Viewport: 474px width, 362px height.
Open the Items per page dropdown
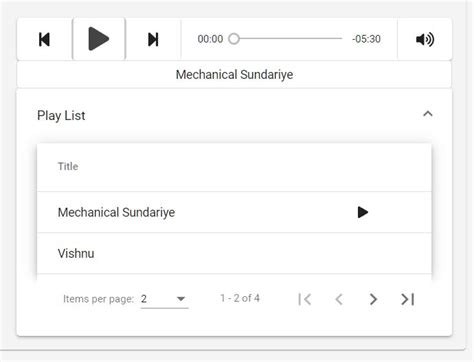point(164,299)
